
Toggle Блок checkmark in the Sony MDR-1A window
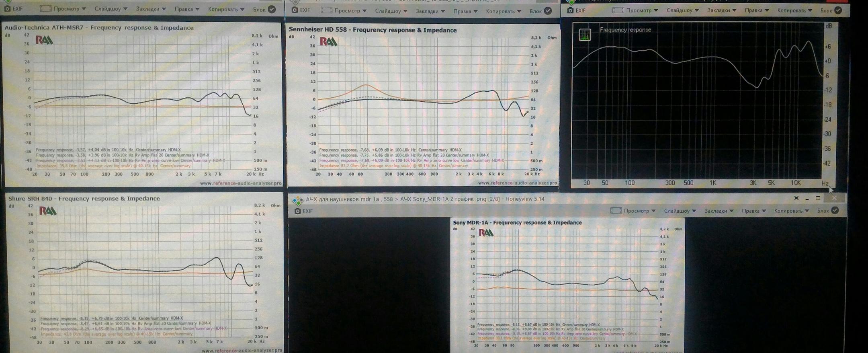coord(835,210)
